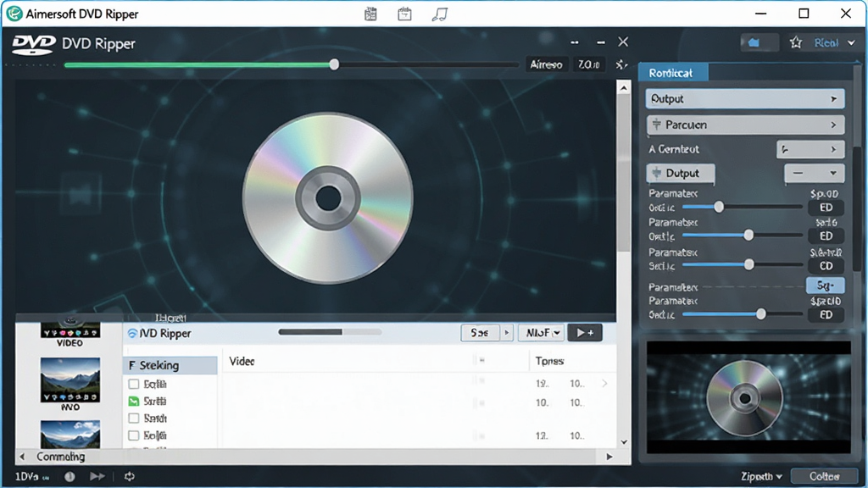Click the Aireso label button

(x=547, y=64)
